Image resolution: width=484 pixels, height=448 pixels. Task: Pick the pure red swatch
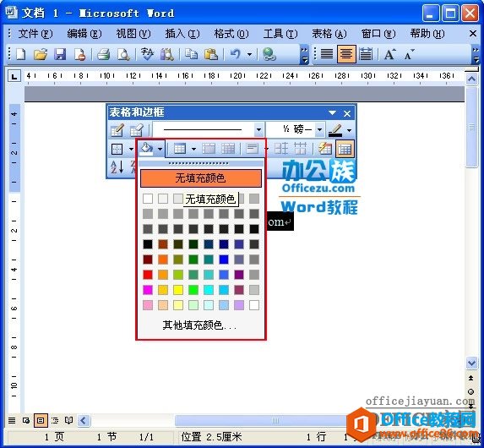(x=148, y=275)
